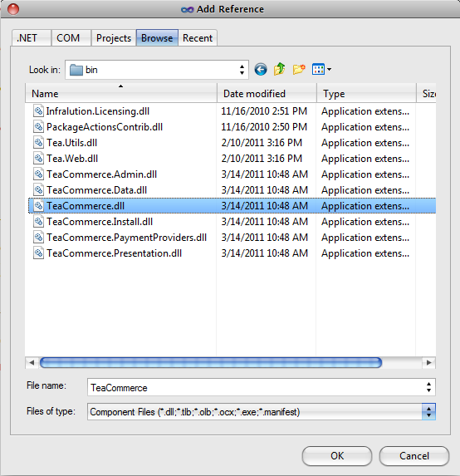Click the Tea.Utils.dll file icon
Screen dimensions: 460x476
pyautogui.click(x=38, y=143)
